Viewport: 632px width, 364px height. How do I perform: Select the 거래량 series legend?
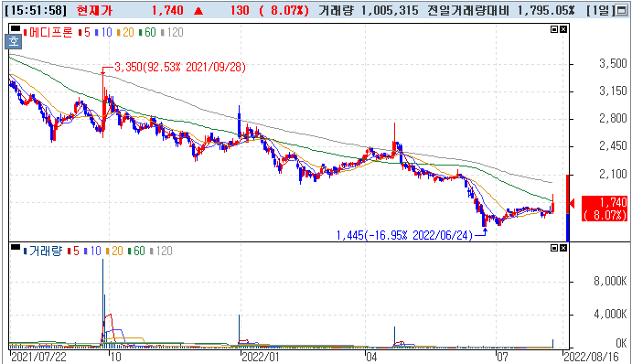(x=43, y=251)
